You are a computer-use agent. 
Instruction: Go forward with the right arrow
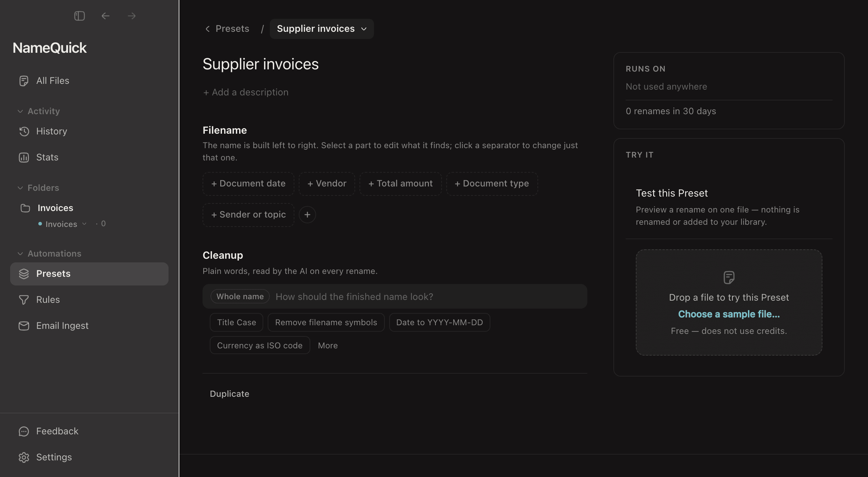pos(132,16)
